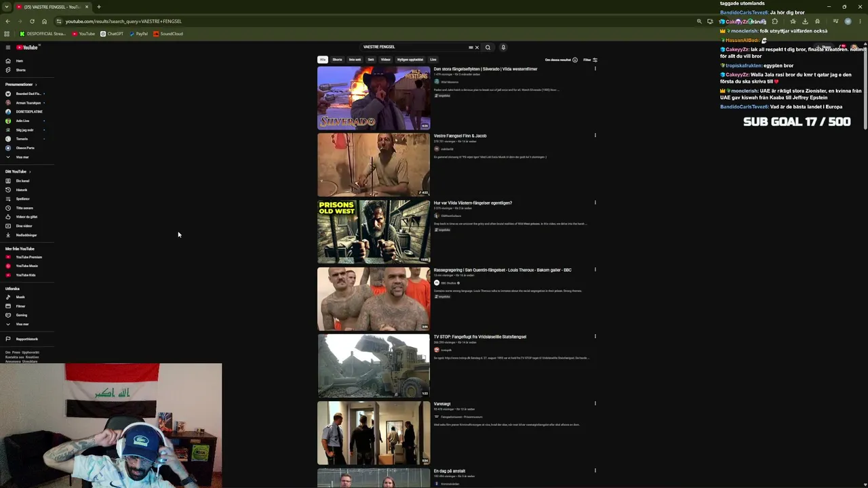The height and width of the screenshot is (488, 868).
Task: Open the Prisons Old West thumbnail
Action: (x=374, y=232)
